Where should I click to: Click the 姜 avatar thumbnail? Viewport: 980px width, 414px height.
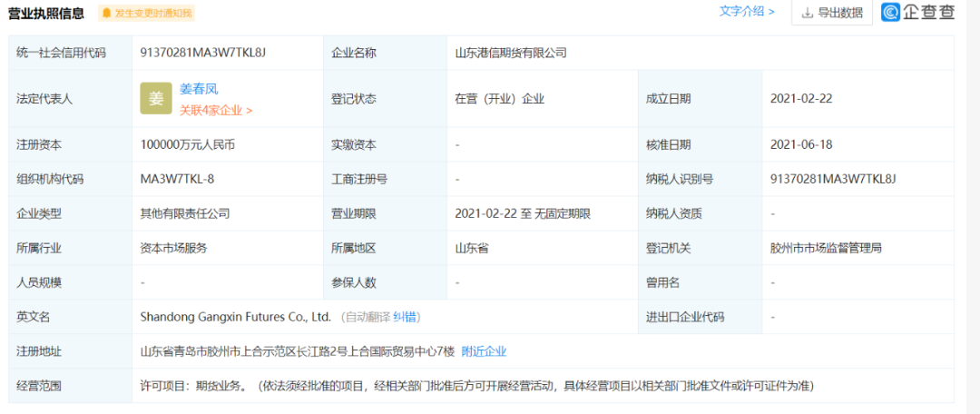[x=156, y=98]
